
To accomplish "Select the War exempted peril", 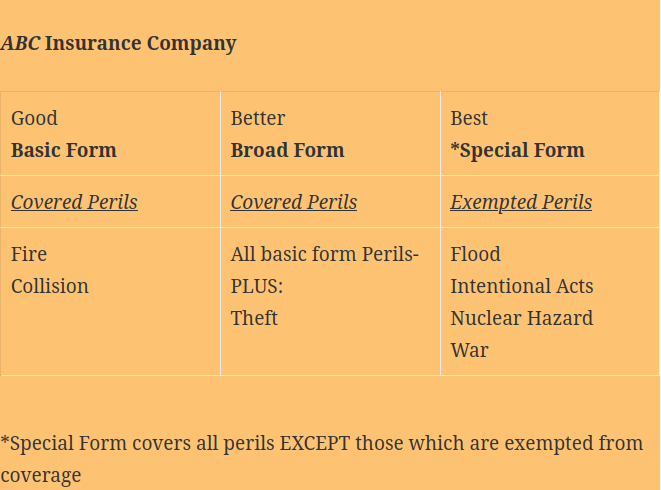I will (x=469, y=350).
